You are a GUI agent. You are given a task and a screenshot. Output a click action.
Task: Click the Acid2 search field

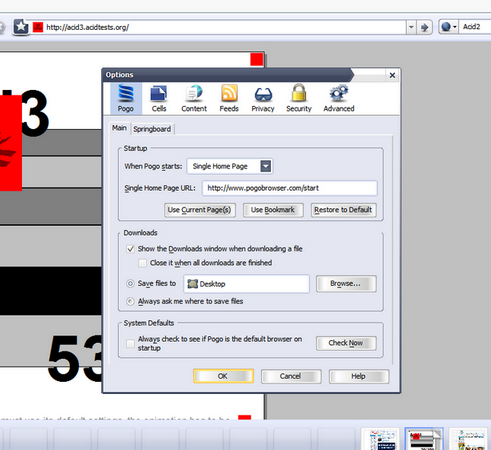click(x=476, y=27)
